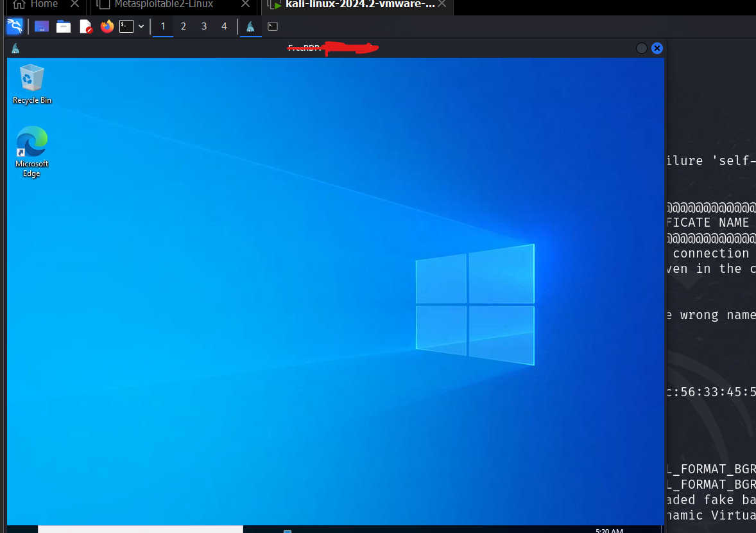Viewport: 756px width, 533px height.
Task: Click the Windows taskbar clock showing 5:20 AM
Action: [x=609, y=530]
